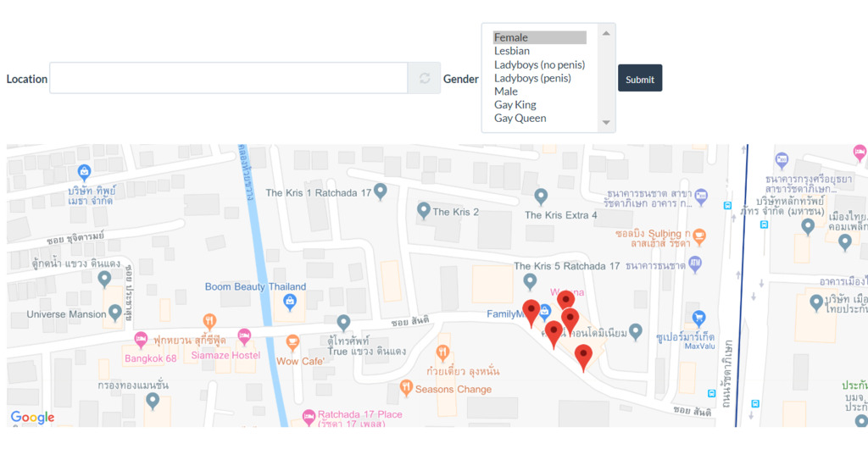The image size is (868, 449).
Task: Click the refresh icon beside Location field
Action: [424, 79]
